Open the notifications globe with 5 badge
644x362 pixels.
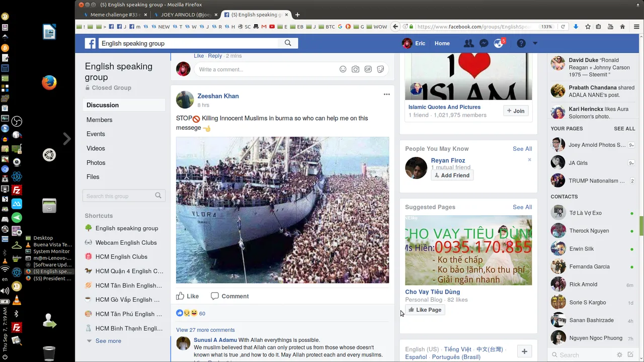499,43
